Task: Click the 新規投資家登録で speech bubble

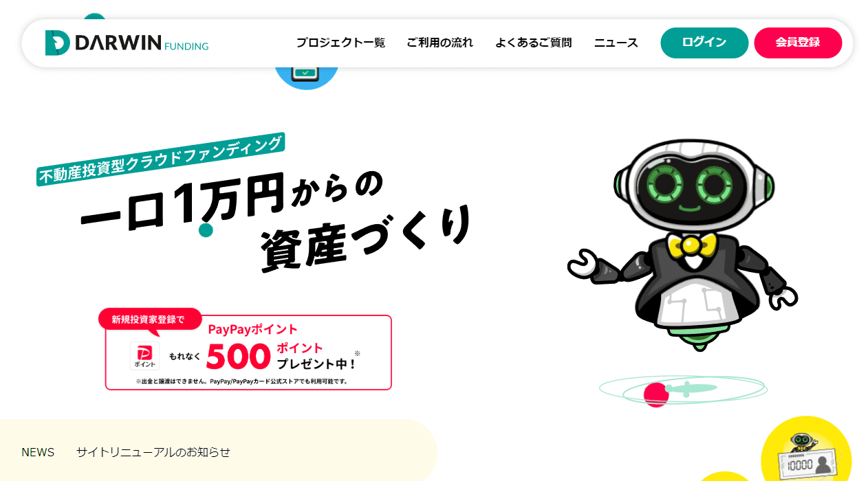Action: click(149, 320)
